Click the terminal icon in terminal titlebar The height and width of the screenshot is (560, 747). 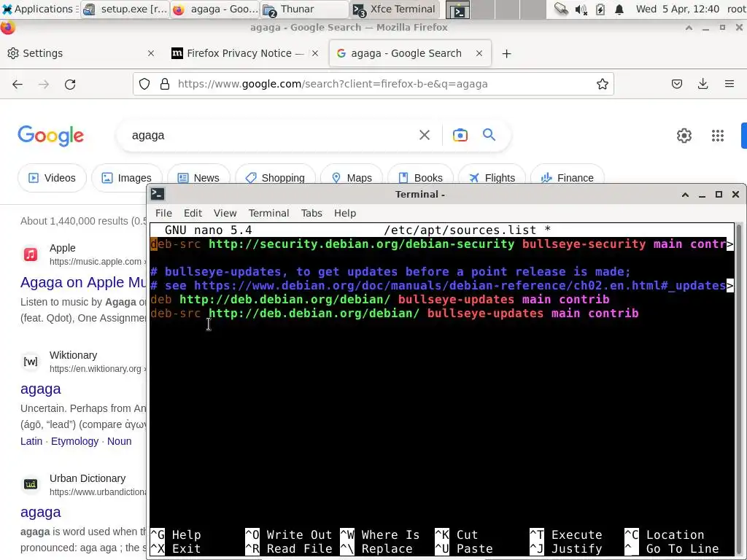pyautogui.click(x=158, y=194)
